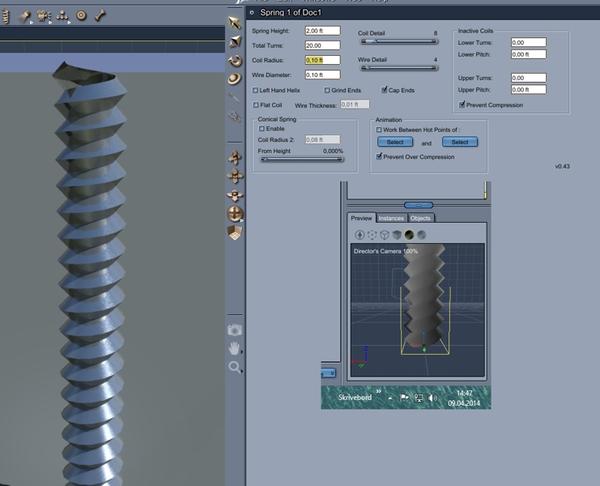Enable Flat Coil checkbox
Screen dimensions: 600x486
pos(256,105)
